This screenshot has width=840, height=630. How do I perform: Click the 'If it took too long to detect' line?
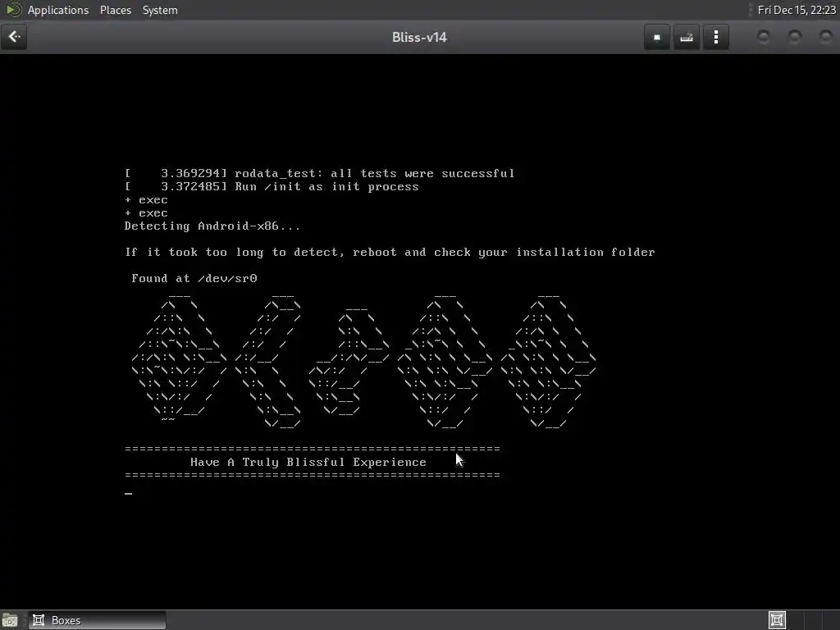pos(390,253)
